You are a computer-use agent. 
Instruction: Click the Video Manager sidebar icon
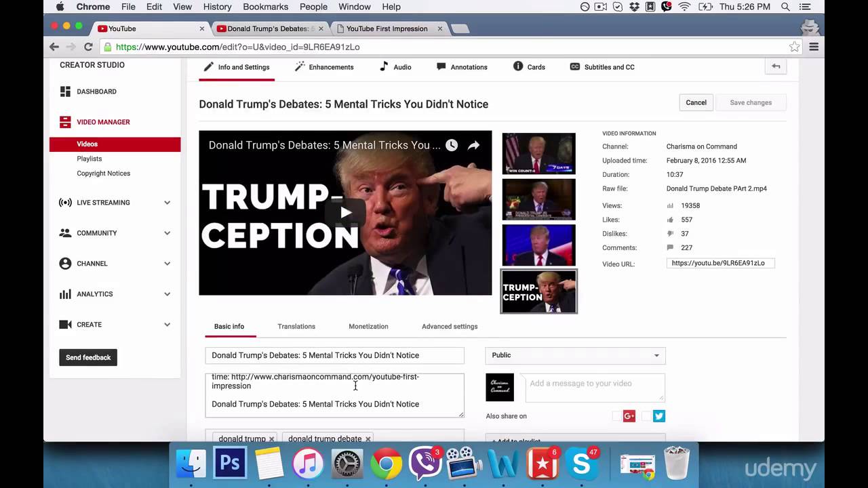pos(65,122)
